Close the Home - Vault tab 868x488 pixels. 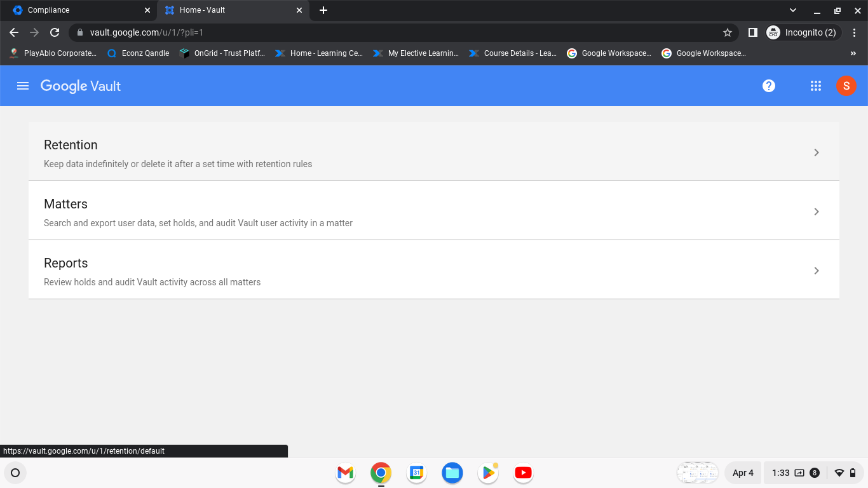(x=299, y=10)
